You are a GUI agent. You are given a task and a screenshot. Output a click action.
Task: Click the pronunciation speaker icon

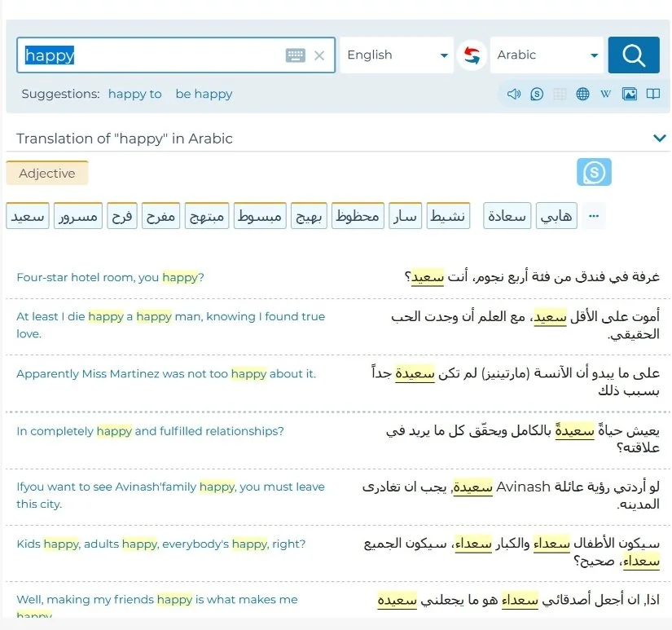[x=513, y=94]
